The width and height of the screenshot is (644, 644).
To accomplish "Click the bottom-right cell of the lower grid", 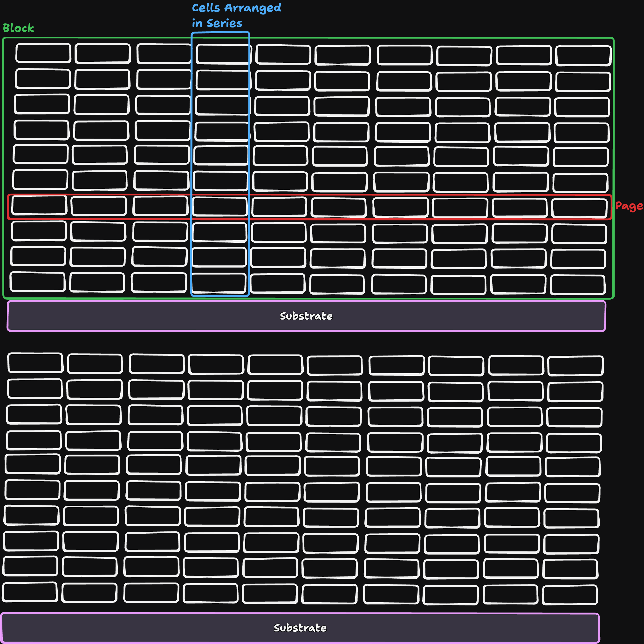I will tap(570, 595).
